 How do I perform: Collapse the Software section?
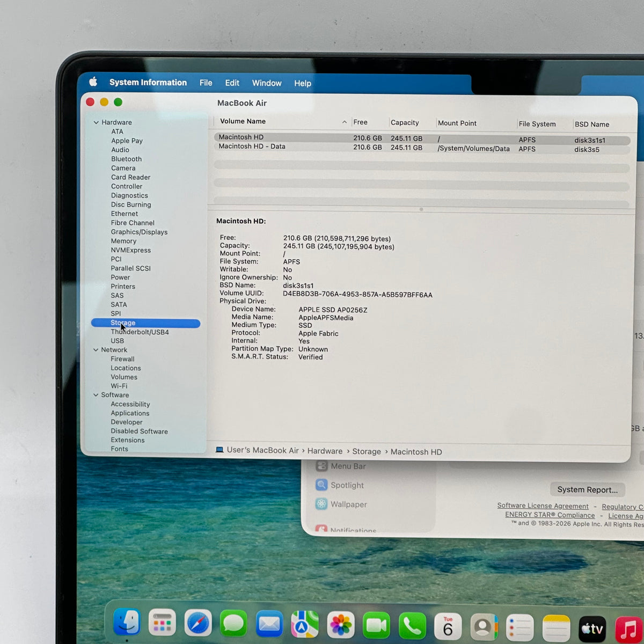click(x=96, y=395)
